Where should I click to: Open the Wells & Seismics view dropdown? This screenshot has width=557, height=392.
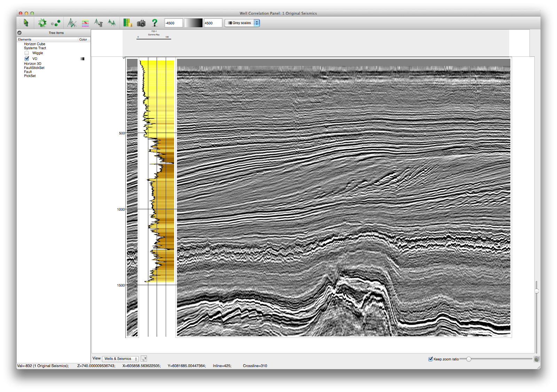coord(120,358)
